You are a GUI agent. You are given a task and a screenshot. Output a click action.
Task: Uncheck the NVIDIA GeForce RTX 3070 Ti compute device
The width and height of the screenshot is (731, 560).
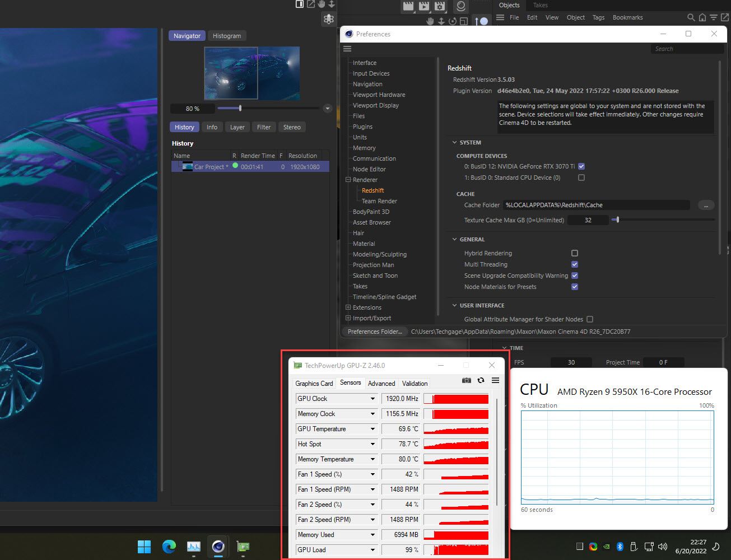pyautogui.click(x=581, y=166)
